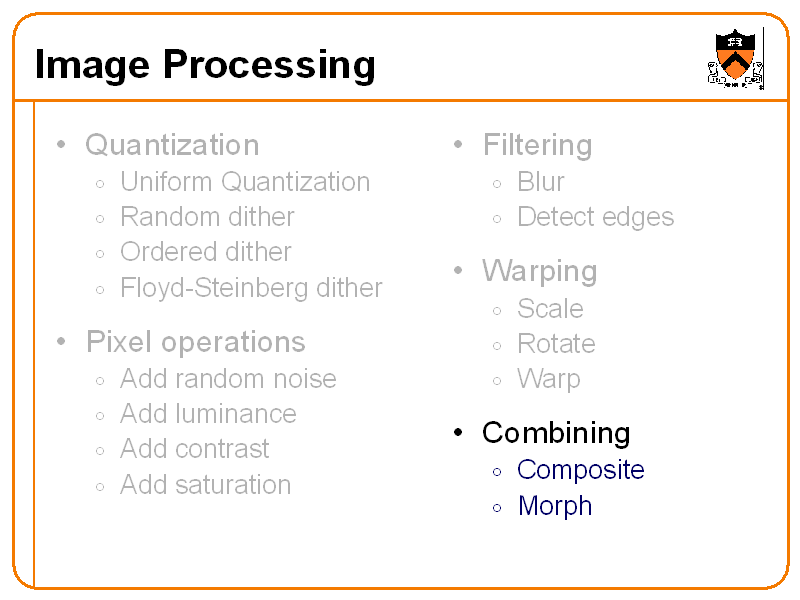
Task: Select the "Add saturation" item
Action: (x=206, y=485)
